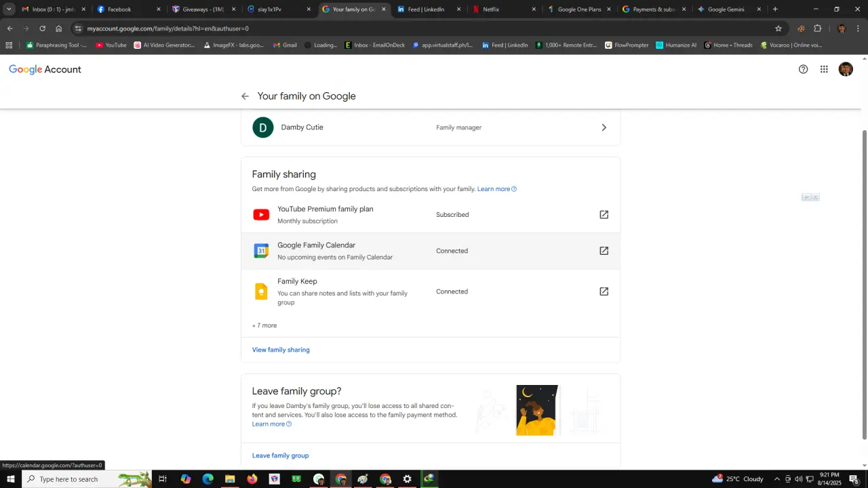Open Firefox from the taskbar
This screenshot has width=868, height=488.
pos(252,479)
